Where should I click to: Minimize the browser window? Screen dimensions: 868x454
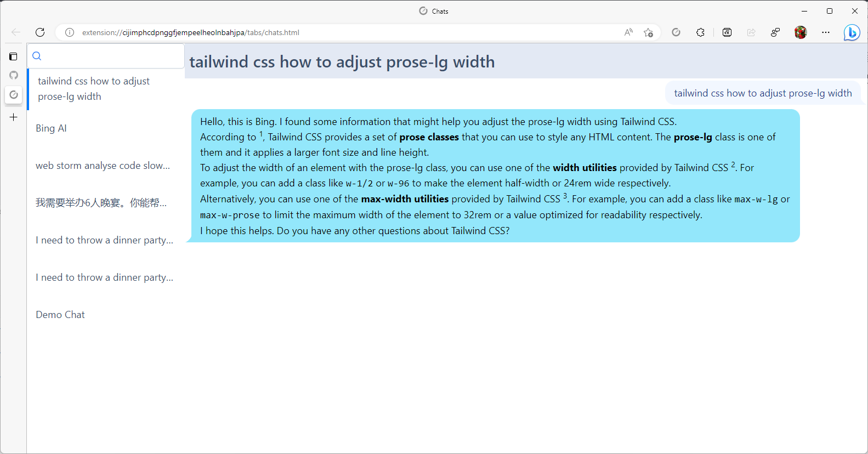(804, 11)
